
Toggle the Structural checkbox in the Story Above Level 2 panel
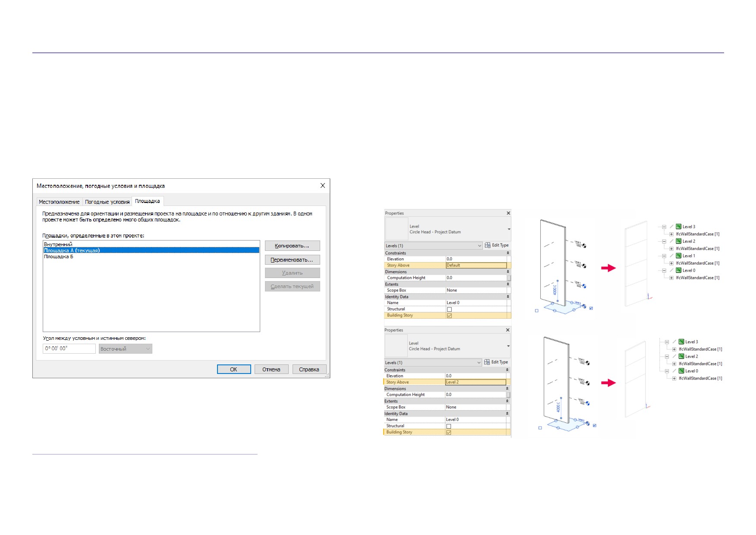[449, 427]
